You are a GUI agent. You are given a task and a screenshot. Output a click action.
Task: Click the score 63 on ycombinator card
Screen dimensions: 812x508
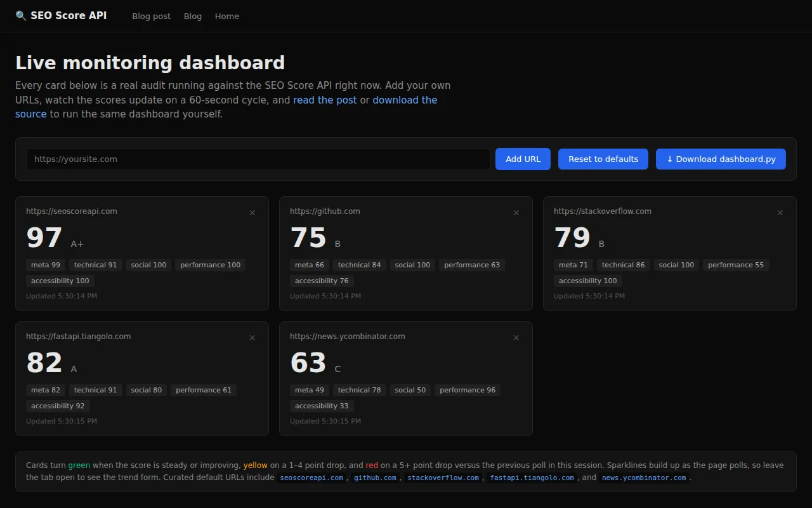coord(308,363)
